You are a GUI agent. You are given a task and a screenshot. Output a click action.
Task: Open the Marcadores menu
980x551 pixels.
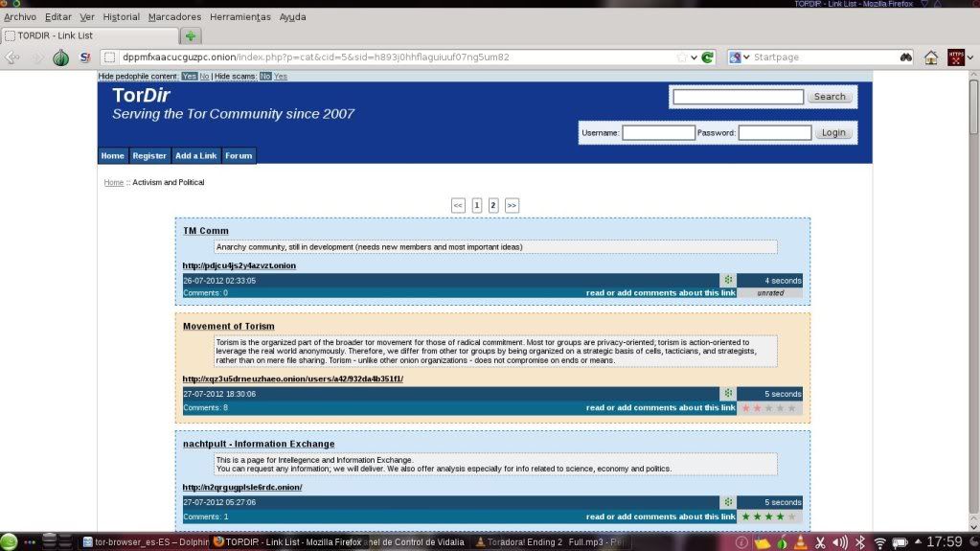(x=174, y=17)
